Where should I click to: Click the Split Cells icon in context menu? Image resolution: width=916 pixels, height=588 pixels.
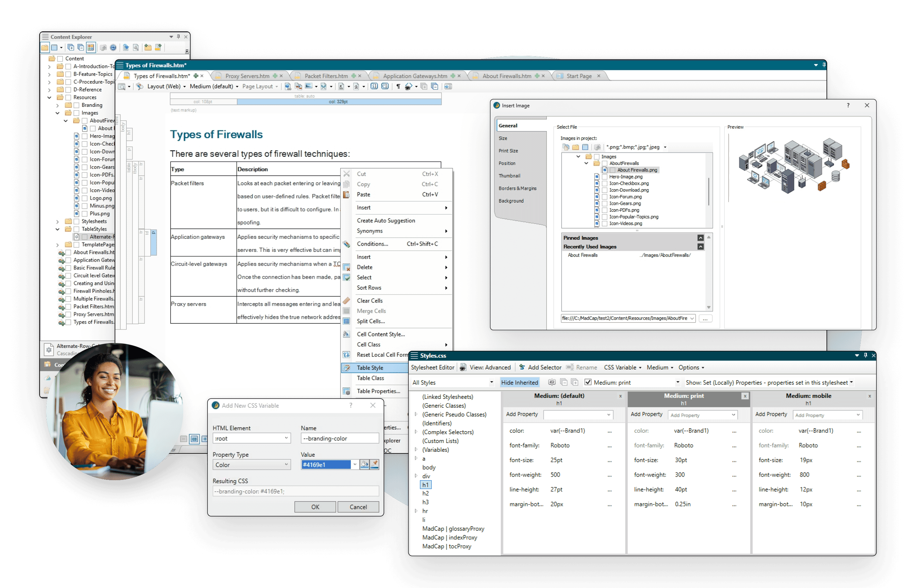coord(346,321)
